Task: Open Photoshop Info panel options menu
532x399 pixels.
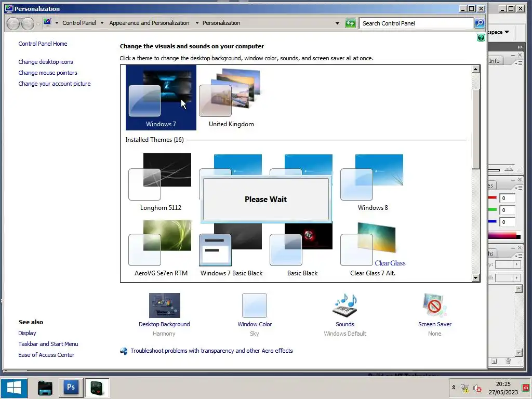Action: click(518, 63)
